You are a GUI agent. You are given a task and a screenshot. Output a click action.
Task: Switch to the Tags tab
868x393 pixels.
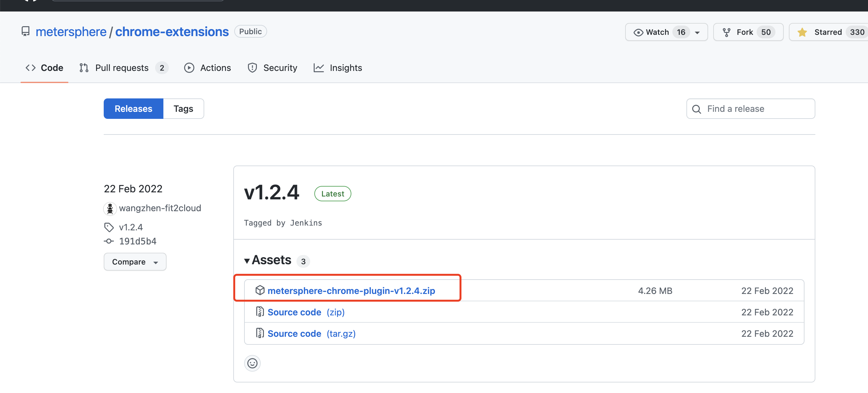pyautogui.click(x=183, y=108)
